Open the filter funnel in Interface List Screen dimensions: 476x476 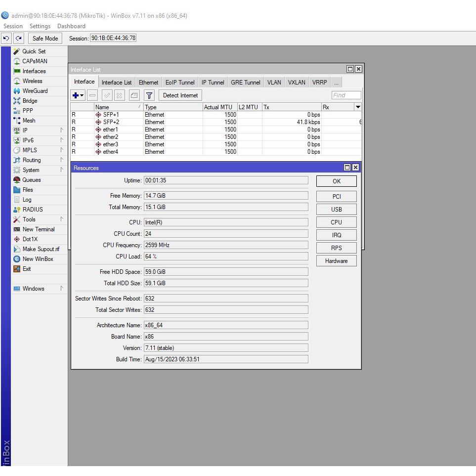[x=149, y=95]
